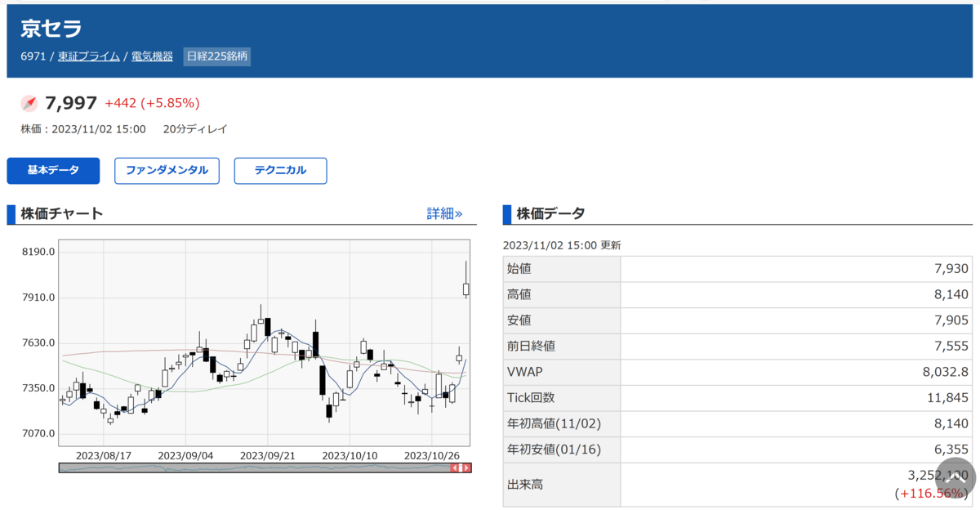The image size is (980, 510).
Task: Click the scroll-to-top chevron circle button
Action: tap(955, 478)
